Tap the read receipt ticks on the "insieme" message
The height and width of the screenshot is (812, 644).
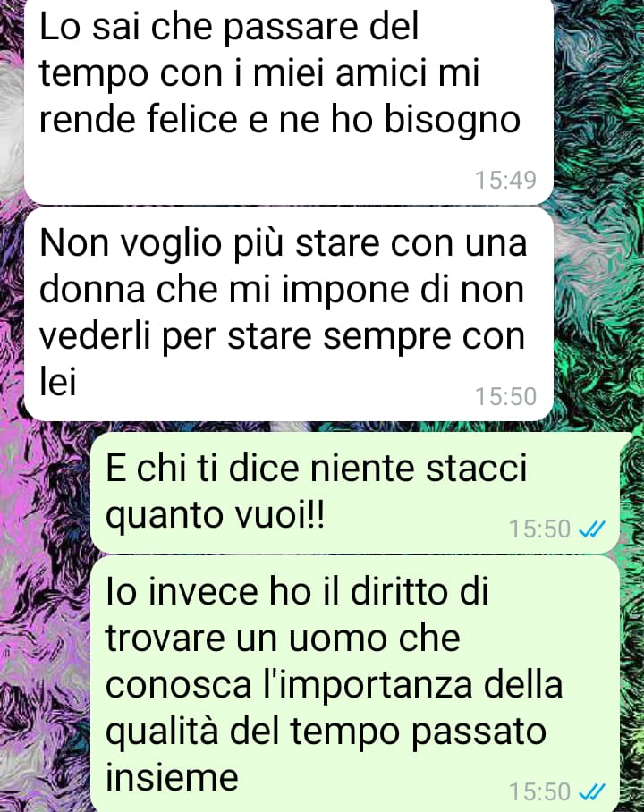tap(591, 791)
